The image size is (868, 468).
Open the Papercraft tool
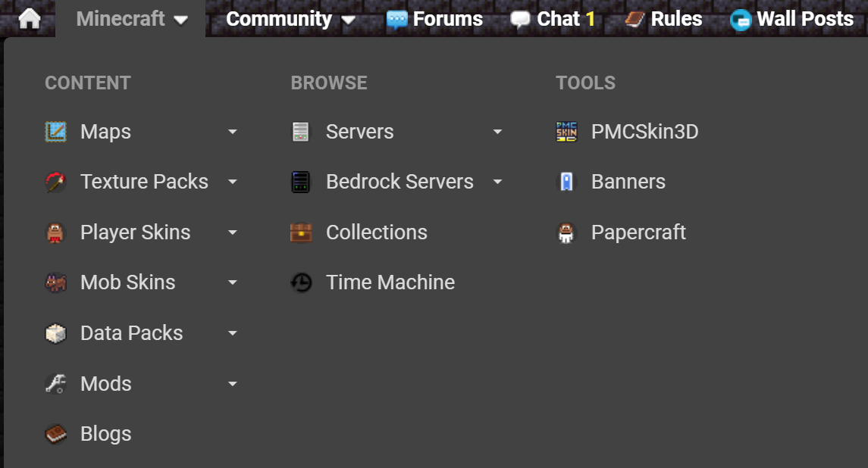(638, 232)
